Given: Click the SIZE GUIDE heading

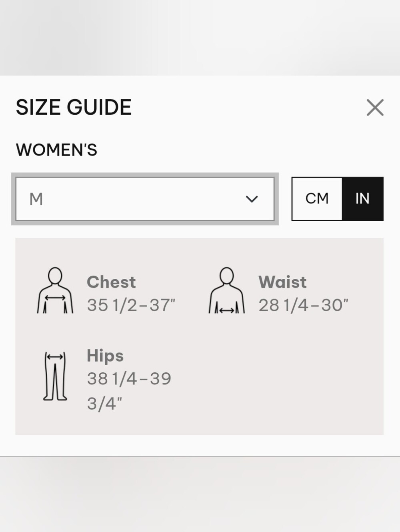Looking at the screenshot, I should (x=74, y=107).
